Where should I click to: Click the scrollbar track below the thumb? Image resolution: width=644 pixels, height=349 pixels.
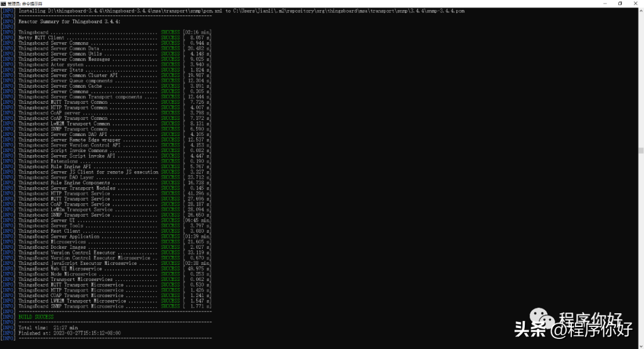641,251
